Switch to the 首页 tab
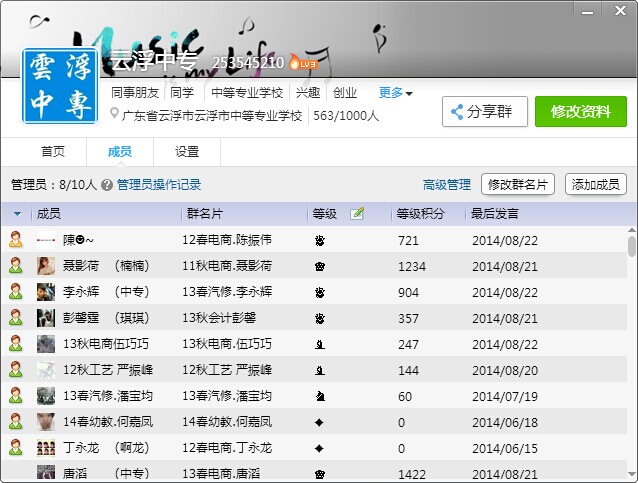The image size is (638, 483). pyautogui.click(x=53, y=151)
